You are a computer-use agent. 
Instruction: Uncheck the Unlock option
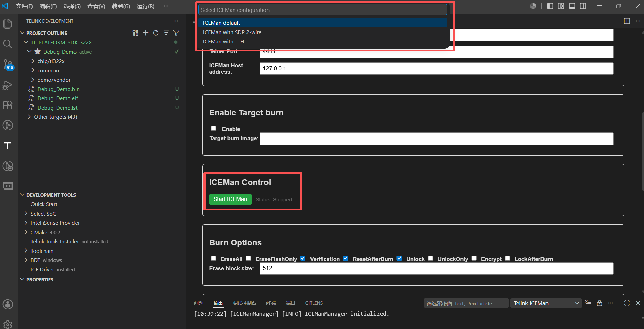tap(400, 258)
